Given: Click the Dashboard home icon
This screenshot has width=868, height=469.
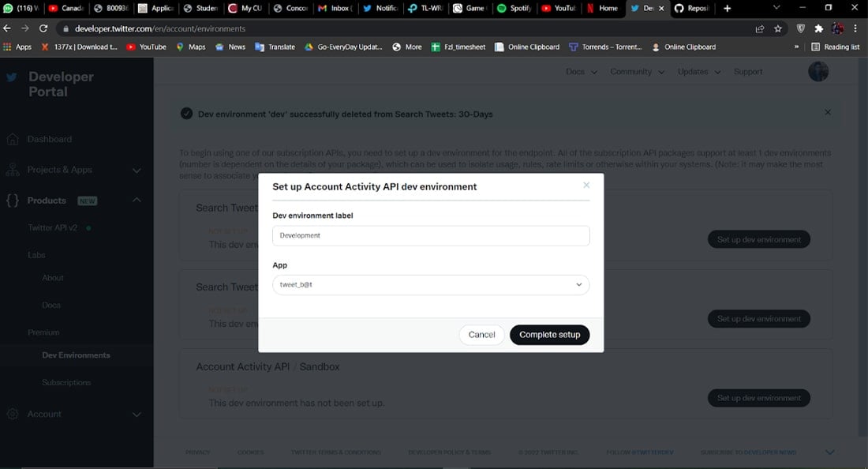Looking at the screenshot, I should pos(12,139).
